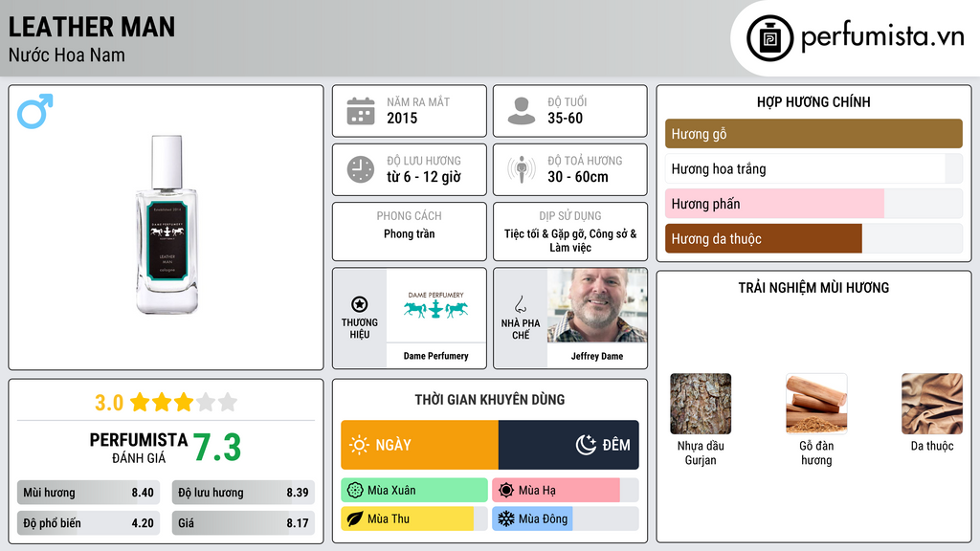Click the longevity value từ 6 - 12 giờ
Viewport: 980px width, 551px height.
click(x=424, y=177)
